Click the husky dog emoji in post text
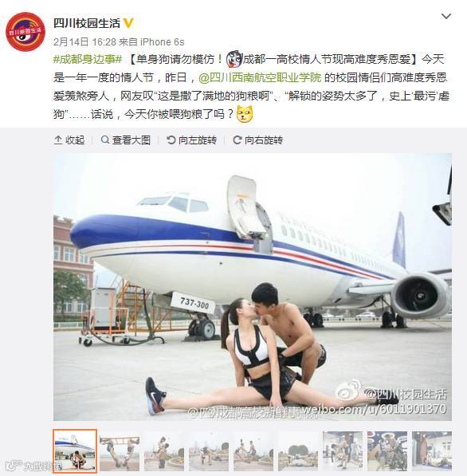The height and width of the screenshot is (476, 467). coord(234,59)
